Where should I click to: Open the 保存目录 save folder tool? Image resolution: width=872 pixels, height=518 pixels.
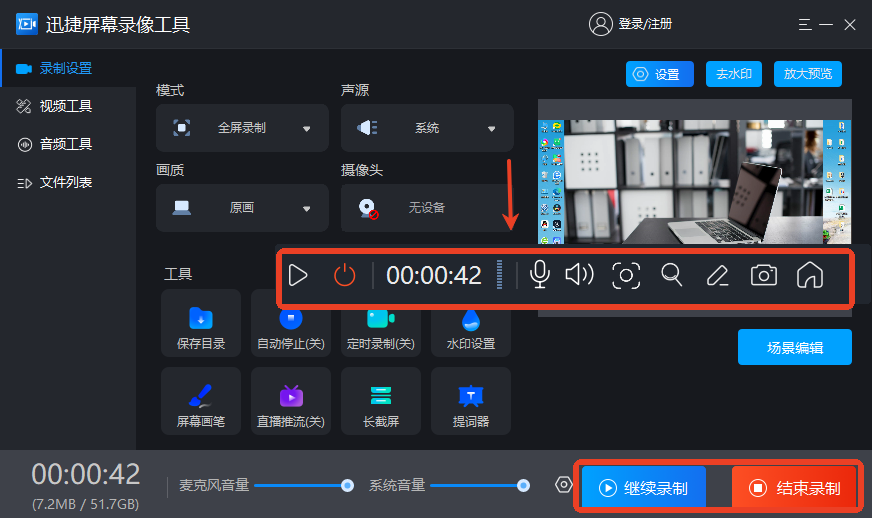click(201, 323)
